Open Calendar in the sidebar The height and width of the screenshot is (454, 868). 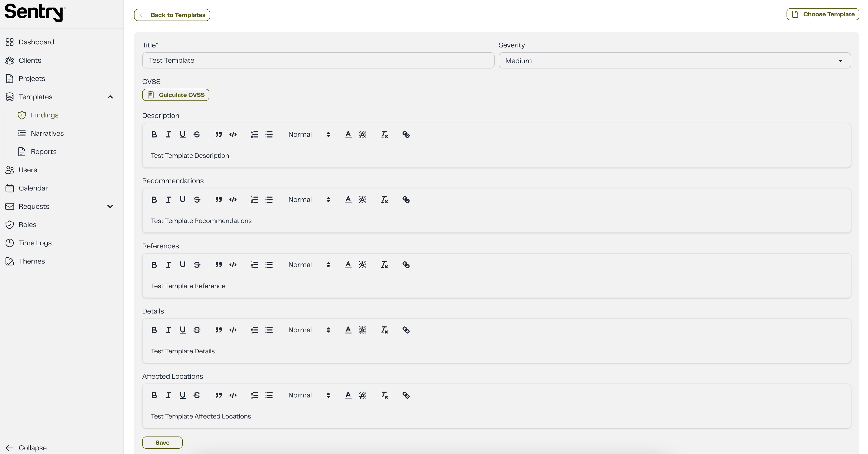(33, 188)
